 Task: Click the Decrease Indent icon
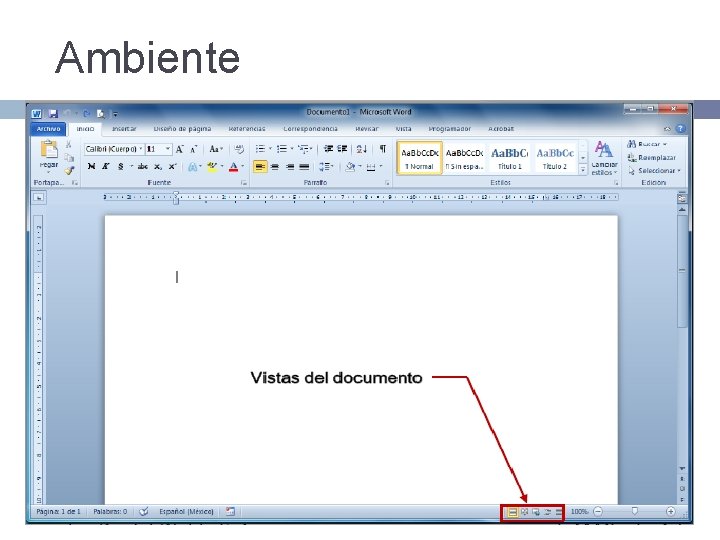(x=328, y=149)
